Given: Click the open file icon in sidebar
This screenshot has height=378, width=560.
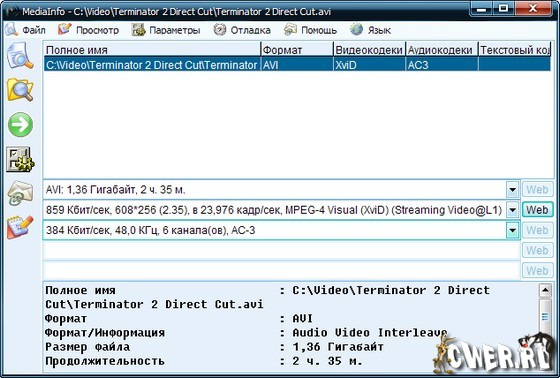Looking at the screenshot, I should (20, 56).
